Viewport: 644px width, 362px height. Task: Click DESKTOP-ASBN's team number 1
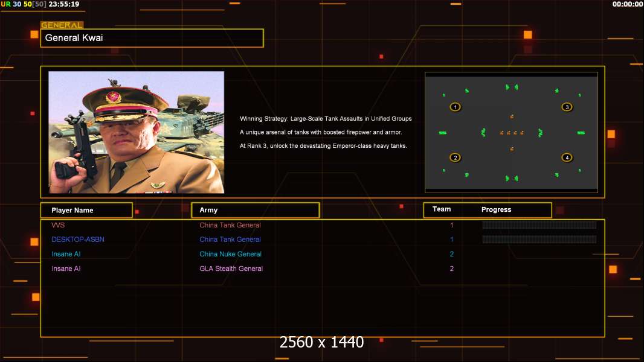coord(452,240)
